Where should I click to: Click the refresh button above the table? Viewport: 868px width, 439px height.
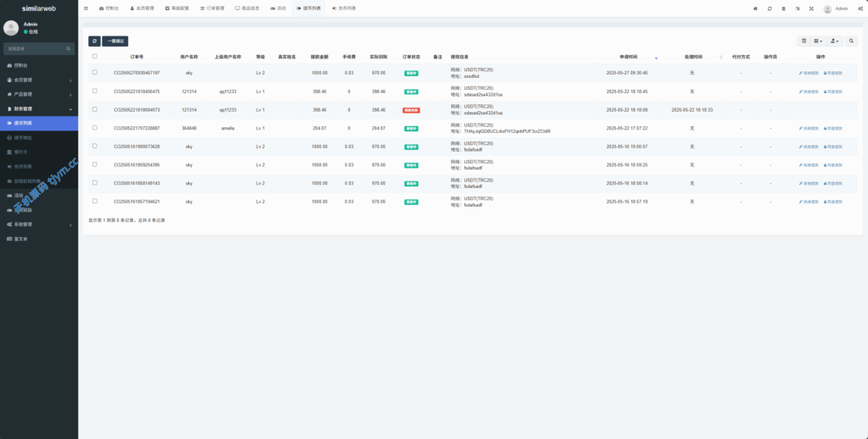pos(94,41)
